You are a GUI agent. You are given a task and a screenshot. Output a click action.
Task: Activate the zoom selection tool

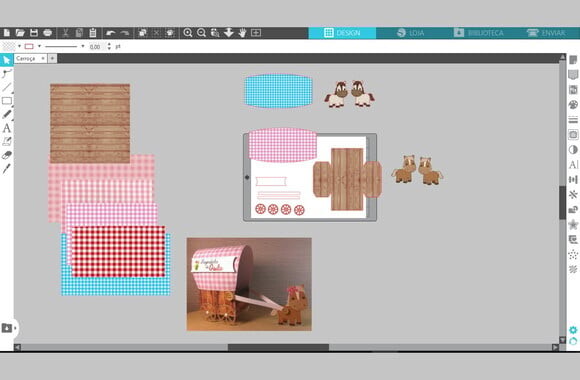[x=215, y=33]
